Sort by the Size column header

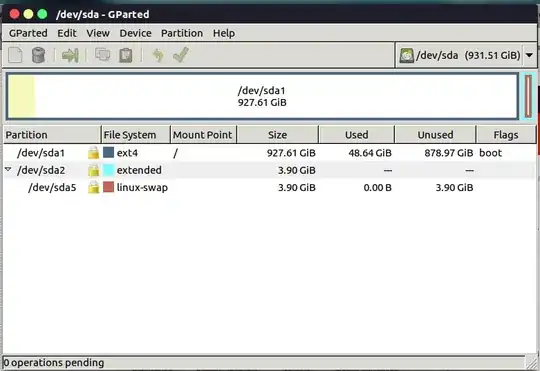(278, 135)
